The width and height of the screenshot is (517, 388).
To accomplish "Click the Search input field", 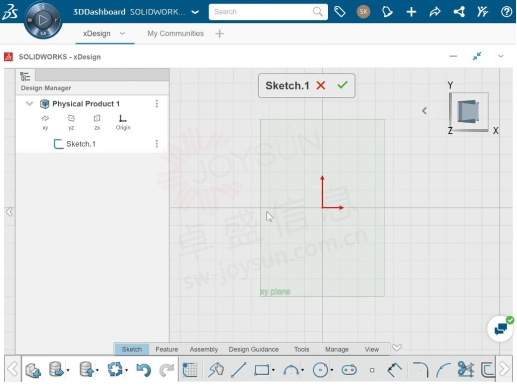I will [x=268, y=12].
